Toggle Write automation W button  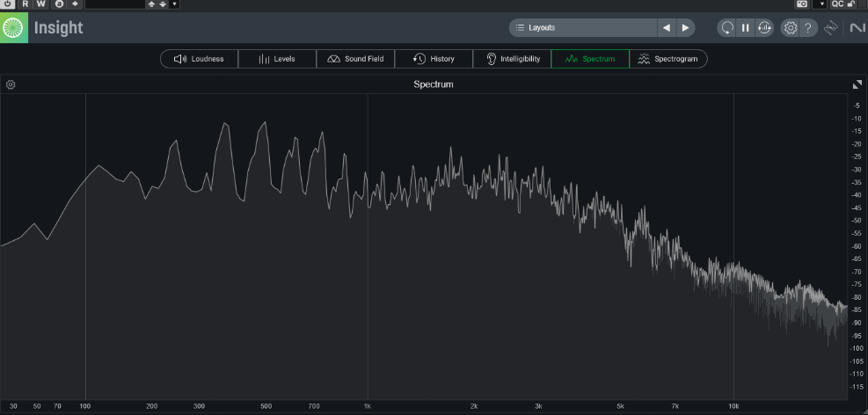click(x=41, y=4)
